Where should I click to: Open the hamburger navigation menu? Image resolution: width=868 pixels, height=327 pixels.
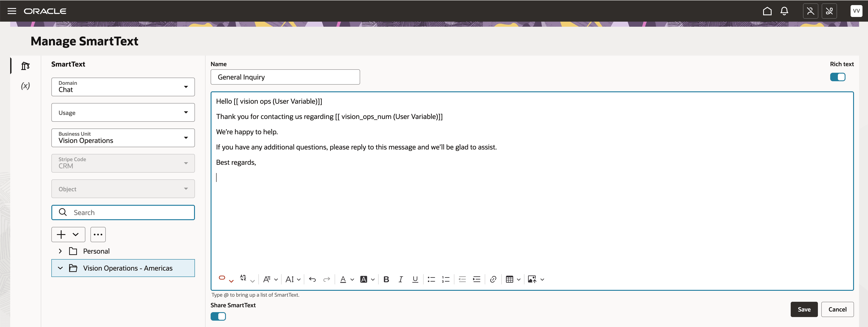(12, 11)
